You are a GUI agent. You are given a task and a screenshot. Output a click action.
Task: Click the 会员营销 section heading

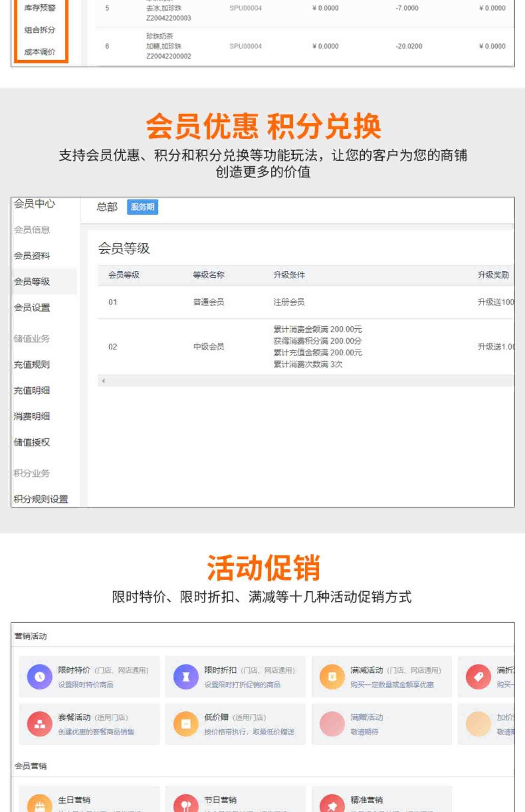point(30,766)
